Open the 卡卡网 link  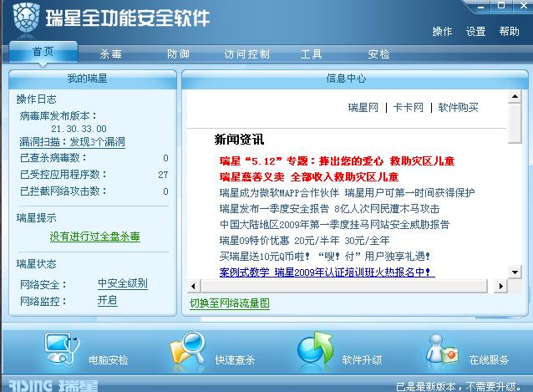tap(409, 108)
